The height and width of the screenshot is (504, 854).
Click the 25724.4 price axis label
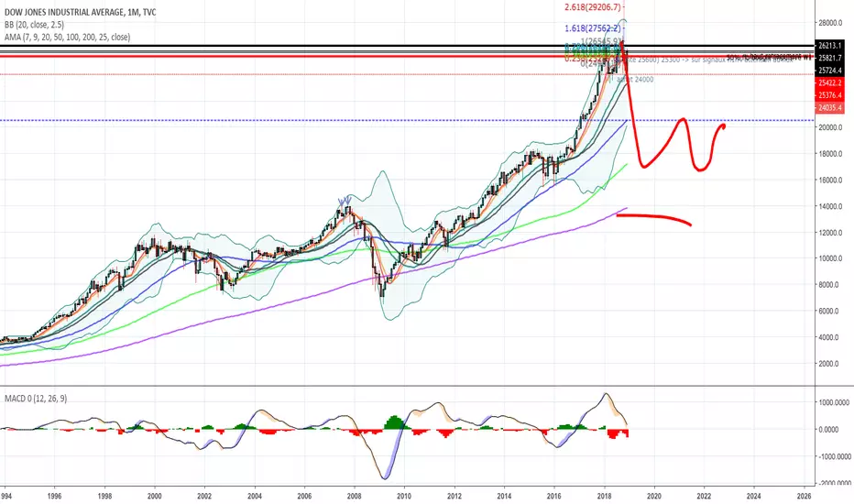tap(829, 71)
